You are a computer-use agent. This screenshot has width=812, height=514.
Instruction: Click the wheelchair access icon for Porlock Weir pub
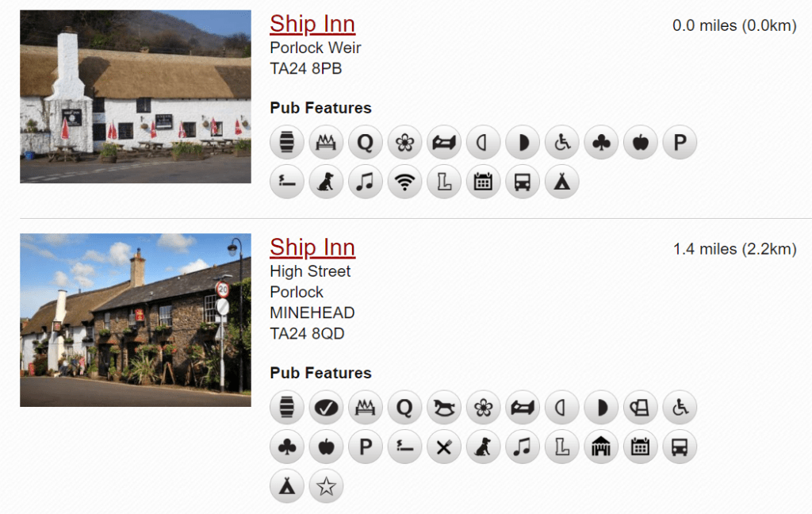pos(562,142)
